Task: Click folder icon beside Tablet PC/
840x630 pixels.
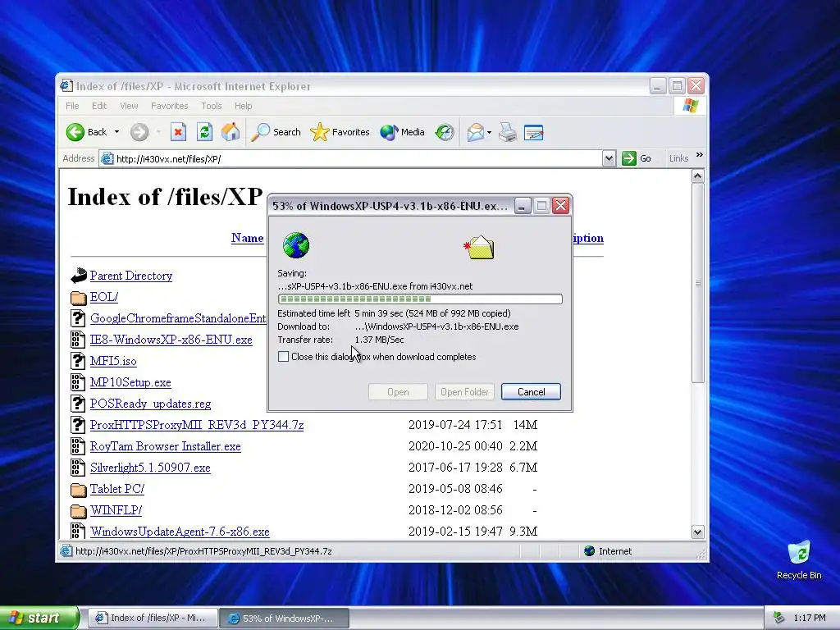Action: (x=78, y=489)
